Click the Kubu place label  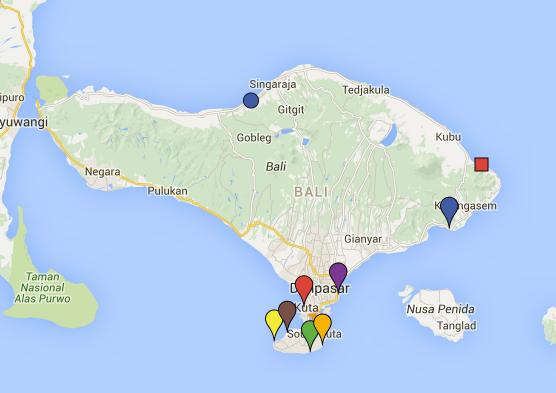(448, 137)
